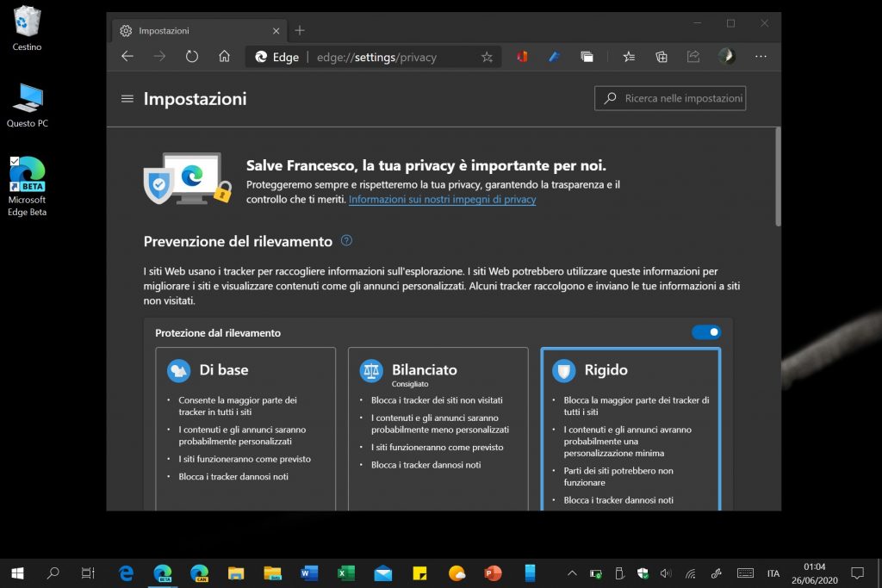
Task: Select the Impostazioni browser tab
Action: pyautogui.click(x=189, y=30)
